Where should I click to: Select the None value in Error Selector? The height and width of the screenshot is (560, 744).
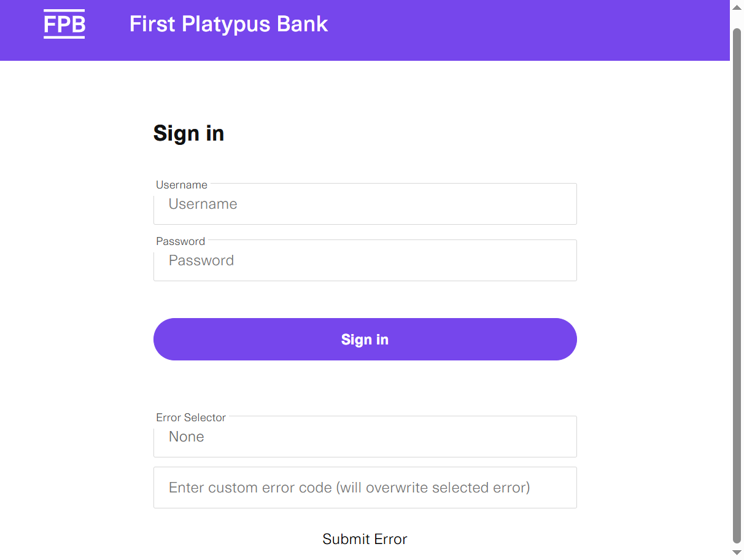[x=187, y=437]
